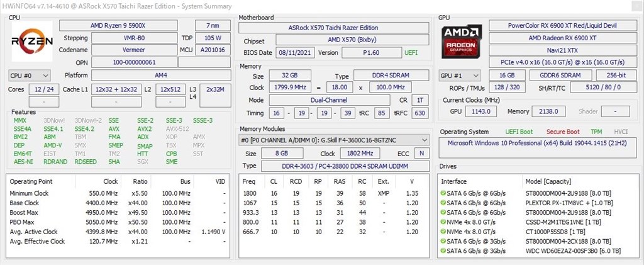Viewport: 644px width, 265px height.
Task: Click the PCIe v4.0 x16 link field
Action: tap(563, 62)
